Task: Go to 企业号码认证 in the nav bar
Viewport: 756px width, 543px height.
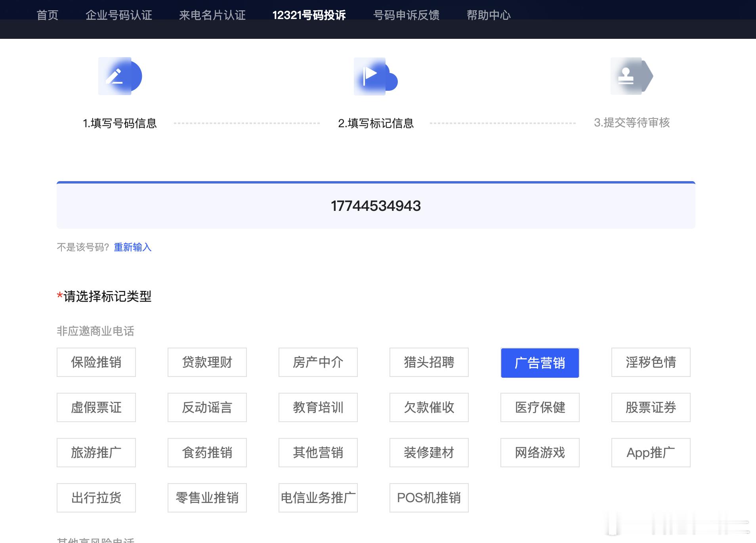Action: coord(119,15)
